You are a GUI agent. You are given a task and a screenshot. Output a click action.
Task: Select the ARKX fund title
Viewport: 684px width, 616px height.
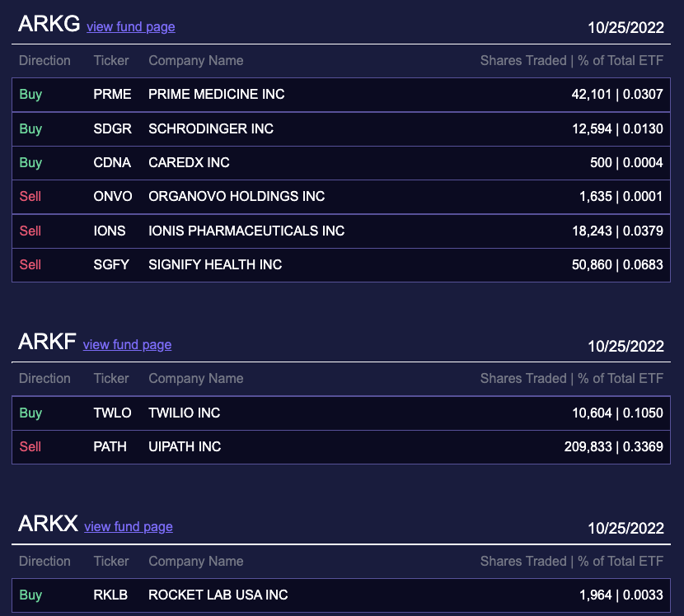point(47,523)
